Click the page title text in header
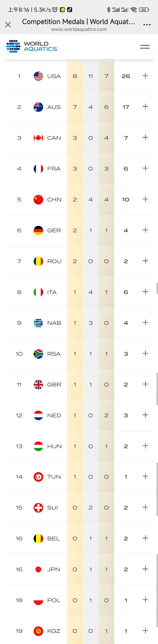This screenshot has width=158, height=644. point(79,22)
